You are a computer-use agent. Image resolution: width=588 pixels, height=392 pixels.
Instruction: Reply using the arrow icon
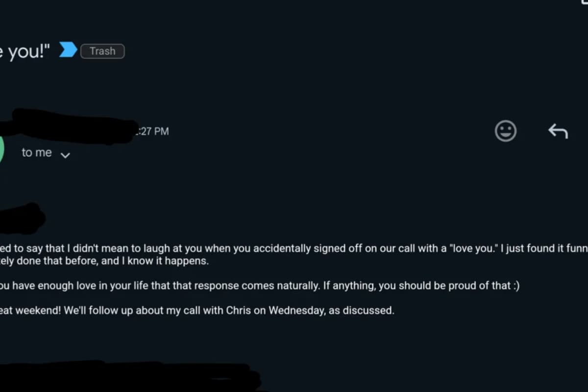coord(558,131)
